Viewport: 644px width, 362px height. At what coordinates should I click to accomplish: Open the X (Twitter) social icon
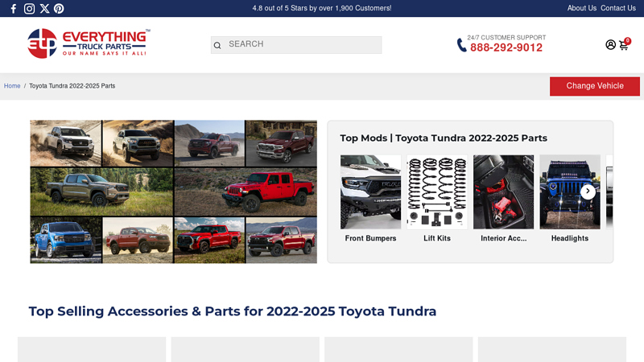coord(44,9)
